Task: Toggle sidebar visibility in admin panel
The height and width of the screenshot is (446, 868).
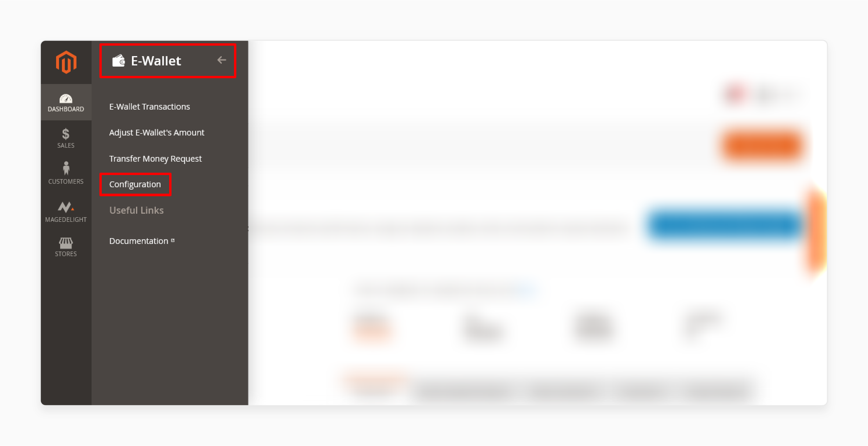Action: pos(222,60)
